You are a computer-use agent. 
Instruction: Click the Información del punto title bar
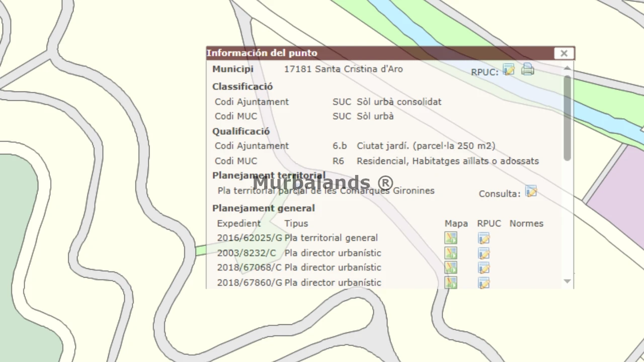pos(377,53)
